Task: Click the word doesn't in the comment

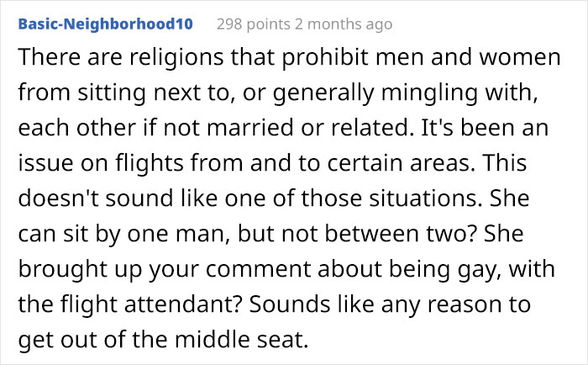Action: (59, 198)
